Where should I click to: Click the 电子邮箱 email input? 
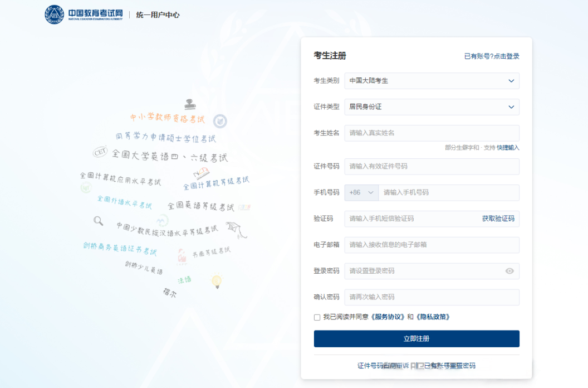click(432, 245)
